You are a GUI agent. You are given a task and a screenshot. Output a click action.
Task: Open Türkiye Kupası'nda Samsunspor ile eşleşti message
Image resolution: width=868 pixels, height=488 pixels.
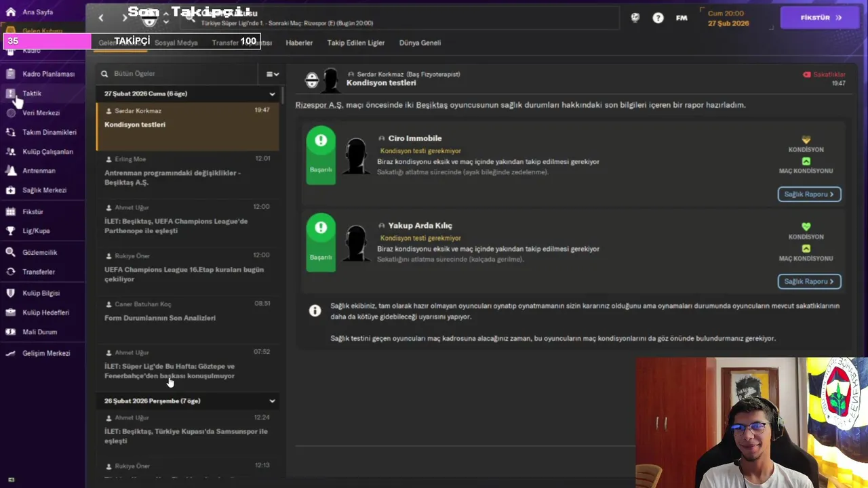pyautogui.click(x=187, y=434)
